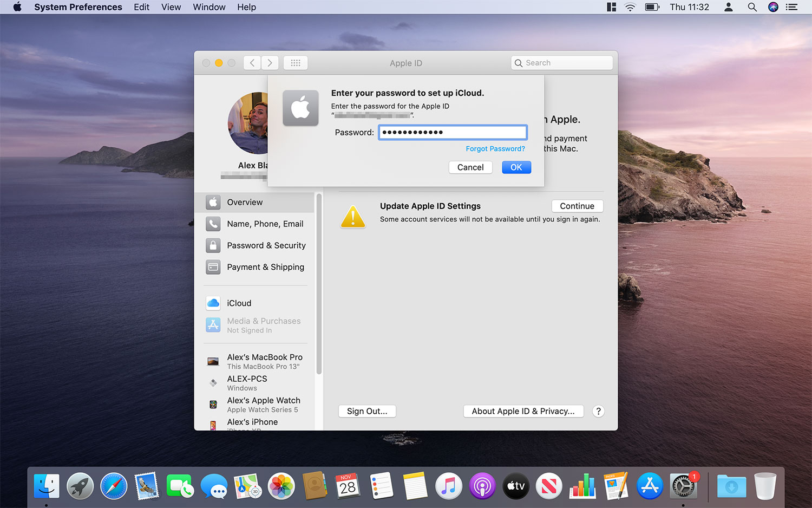Open Music in the Dock
This screenshot has width=812, height=508.
(x=449, y=486)
